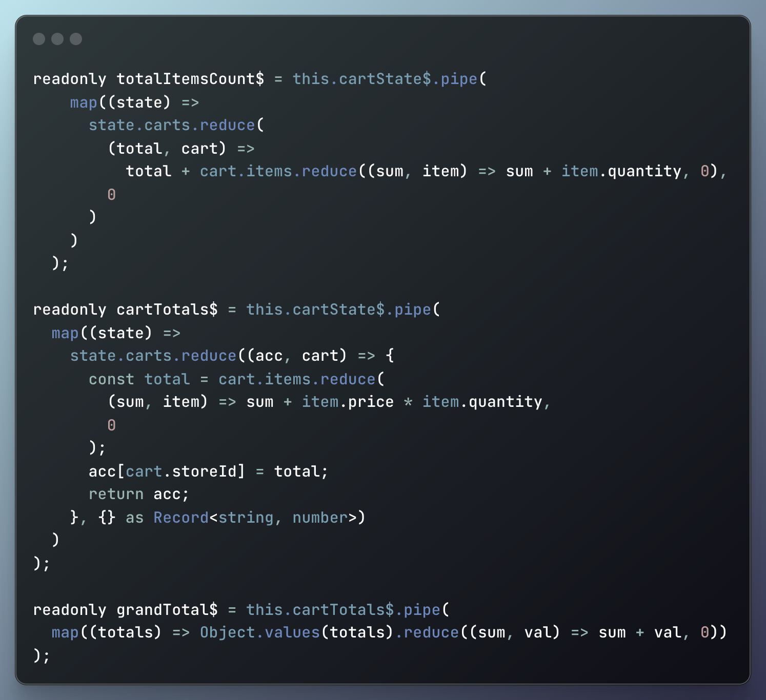Select the return keyword
The image size is (766, 700).
(x=116, y=495)
